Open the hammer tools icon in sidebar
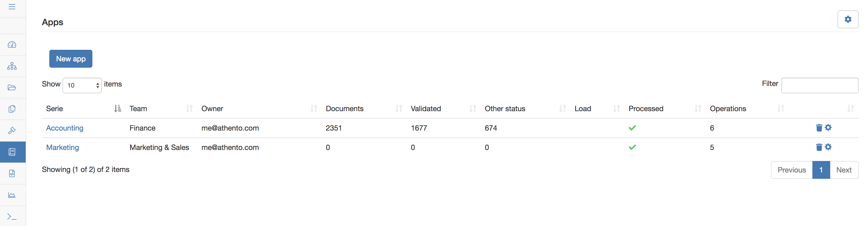 coord(12,130)
